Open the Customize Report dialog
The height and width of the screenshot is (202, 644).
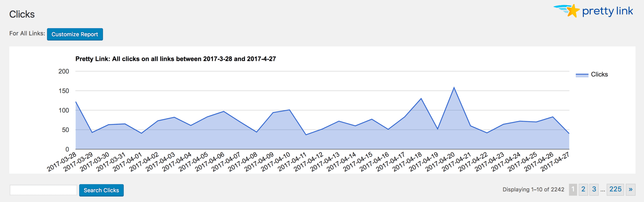pyautogui.click(x=75, y=34)
